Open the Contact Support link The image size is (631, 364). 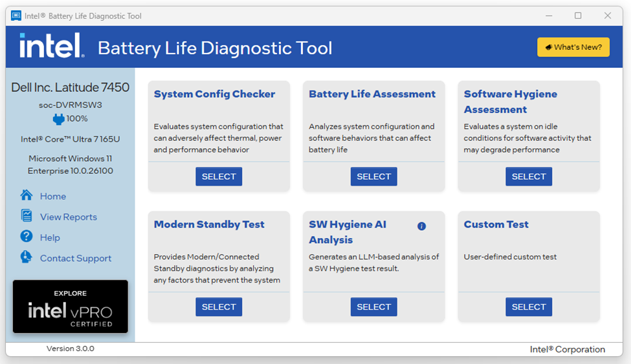click(x=76, y=258)
